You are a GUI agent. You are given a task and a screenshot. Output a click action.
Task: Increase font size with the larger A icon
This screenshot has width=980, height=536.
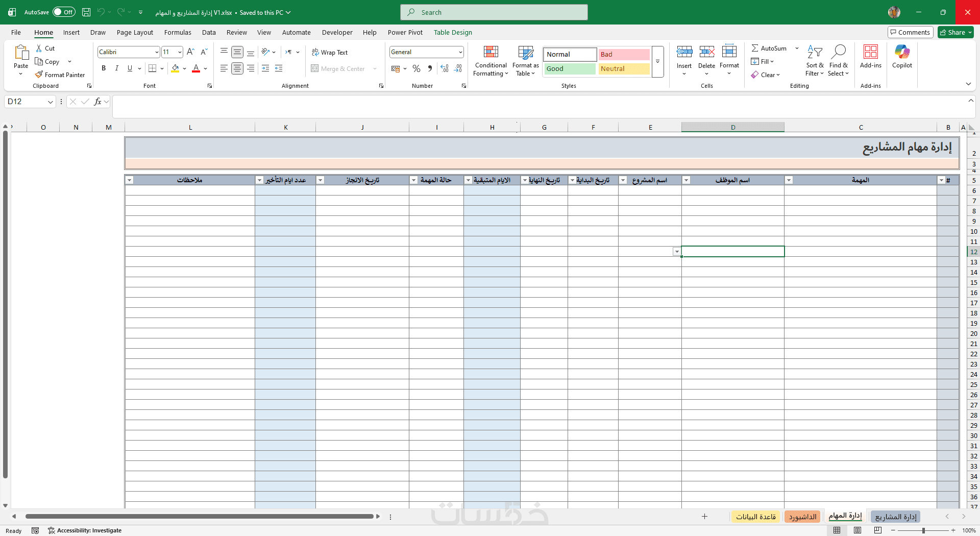[x=190, y=52]
